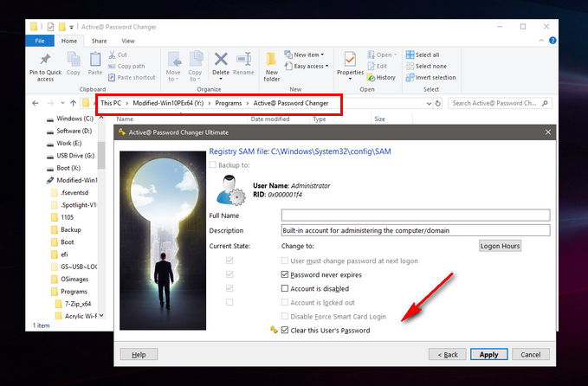Switch to View ribbon tab
Screen dimensions: 588x386
point(128,41)
